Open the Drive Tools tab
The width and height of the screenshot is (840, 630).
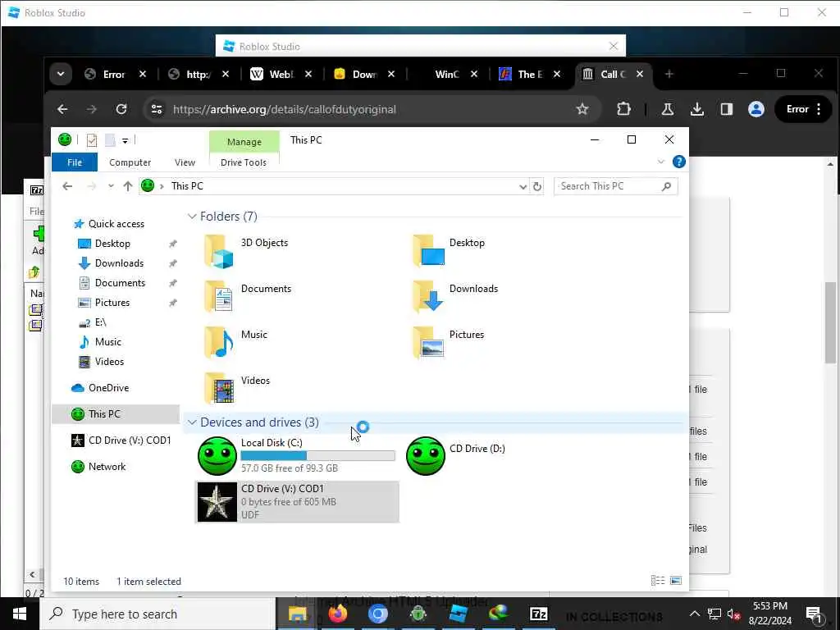(x=244, y=162)
